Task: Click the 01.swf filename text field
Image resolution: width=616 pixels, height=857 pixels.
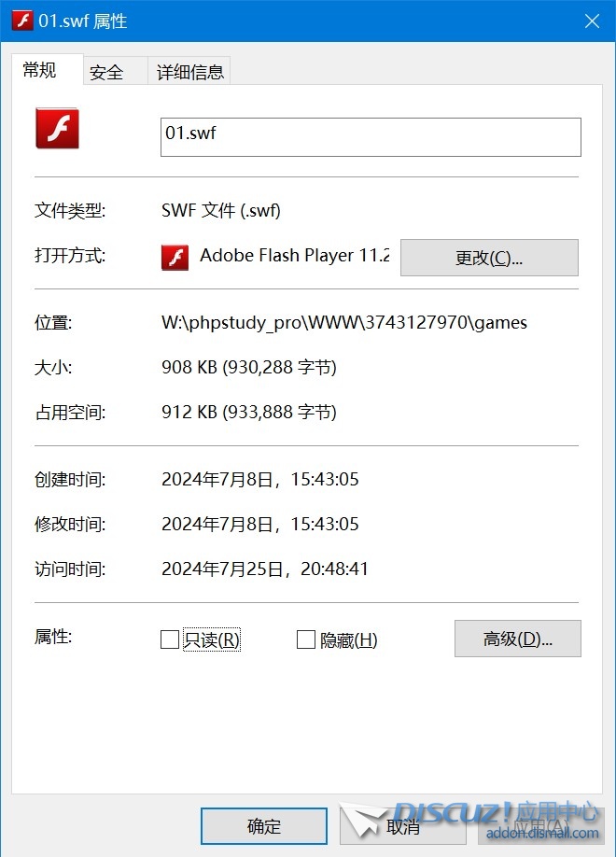Action: (371, 136)
